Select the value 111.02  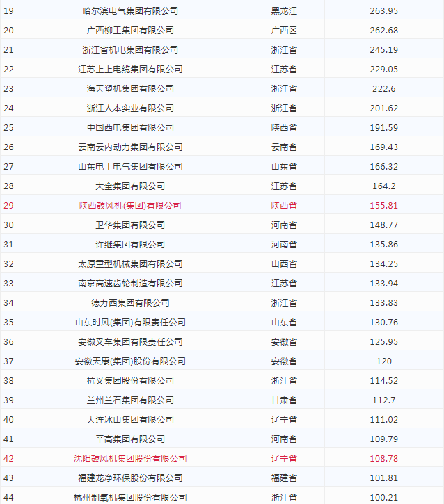click(x=384, y=419)
